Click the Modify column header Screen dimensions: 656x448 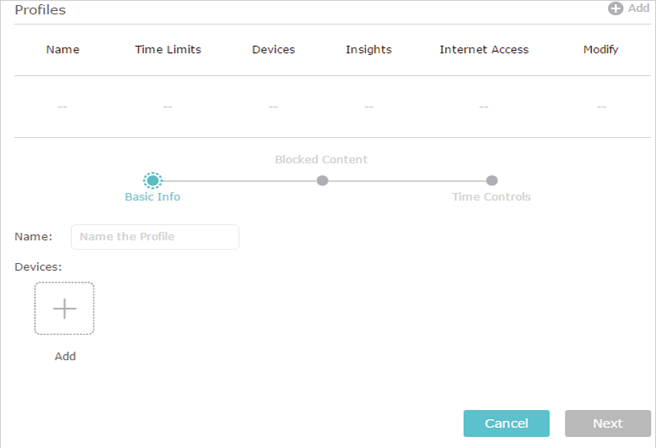(x=601, y=50)
